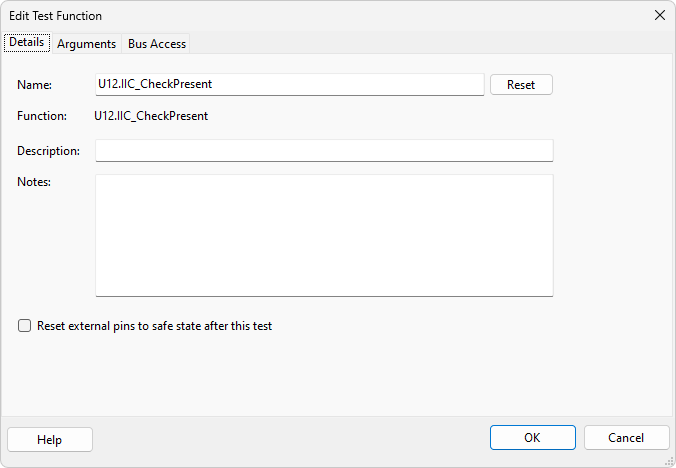The width and height of the screenshot is (676, 468).
Task: Click the resize grip in dialog corner
Action: (x=668, y=460)
